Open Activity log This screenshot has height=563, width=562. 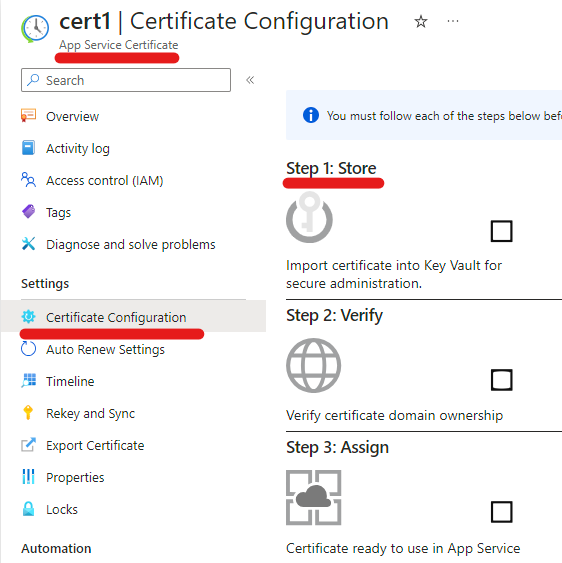point(78,149)
